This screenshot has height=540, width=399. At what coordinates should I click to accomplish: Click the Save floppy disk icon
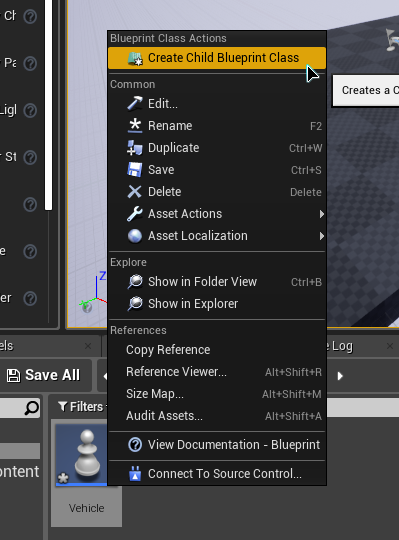(135, 170)
